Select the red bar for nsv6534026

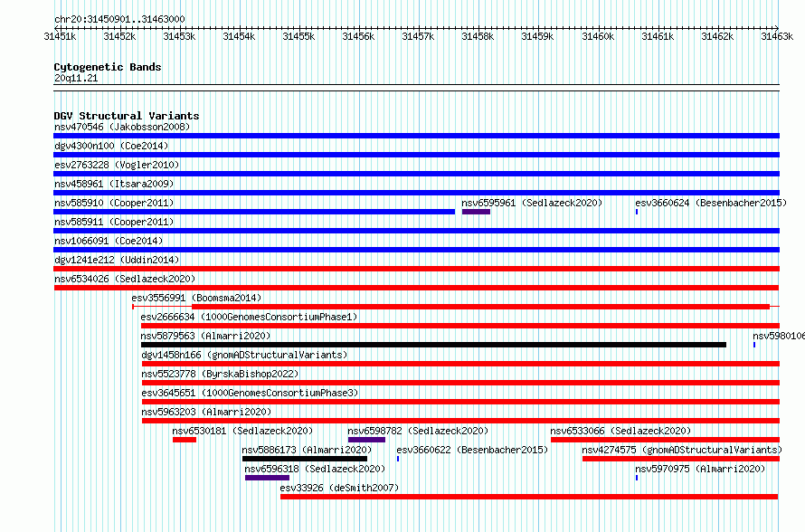point(416,288)
